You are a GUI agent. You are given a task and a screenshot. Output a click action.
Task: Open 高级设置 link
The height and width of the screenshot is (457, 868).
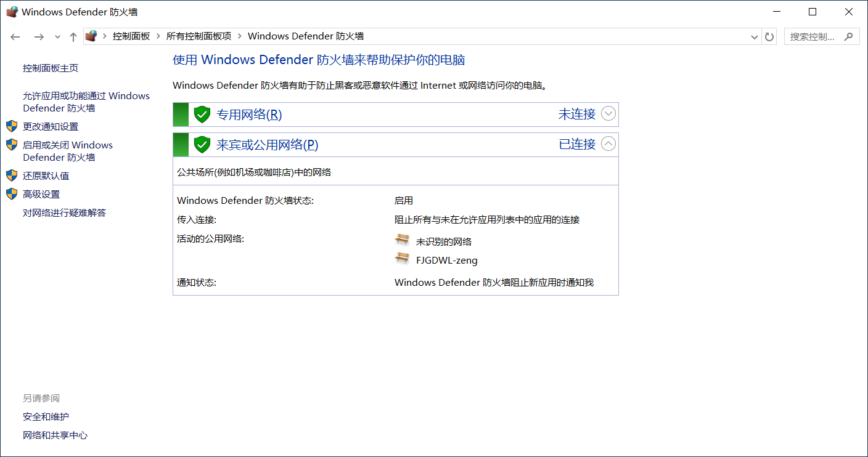[x=41, y=194]
